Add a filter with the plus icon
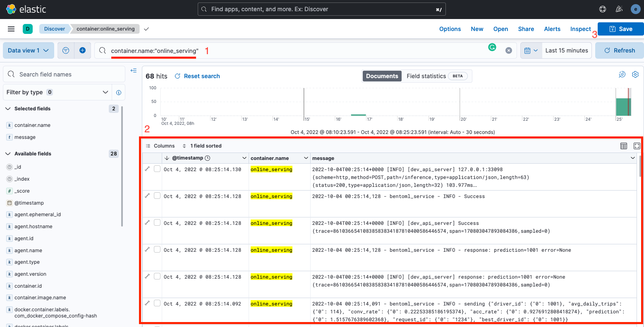Screen dimensions: 644x327 82,50
